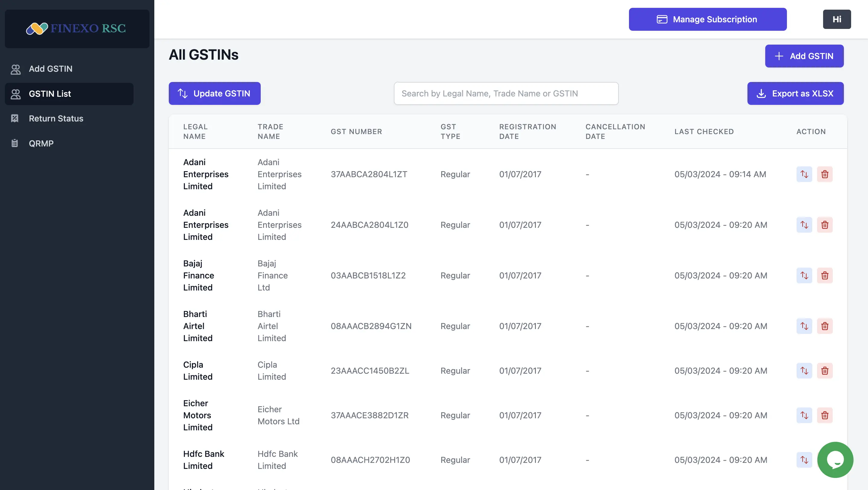868x490 pixels.
Task: Refresh the Bajaj Finance Limited row
Action: click(x=804, y=275)
